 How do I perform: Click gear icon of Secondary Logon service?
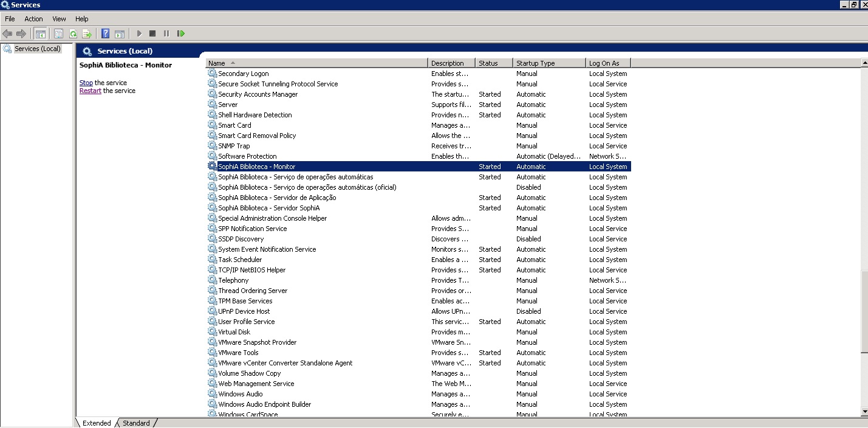(x=212, y=74)
